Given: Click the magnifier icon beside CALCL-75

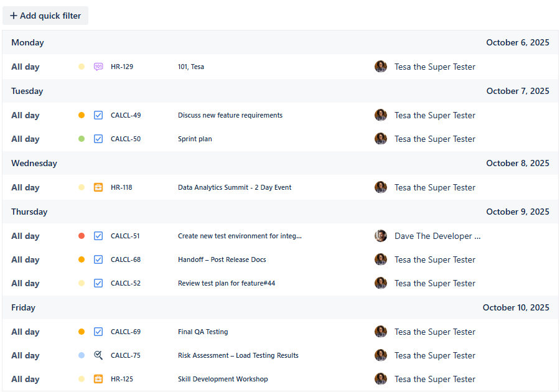Looking at the screenshot, I should pos(98,355).
